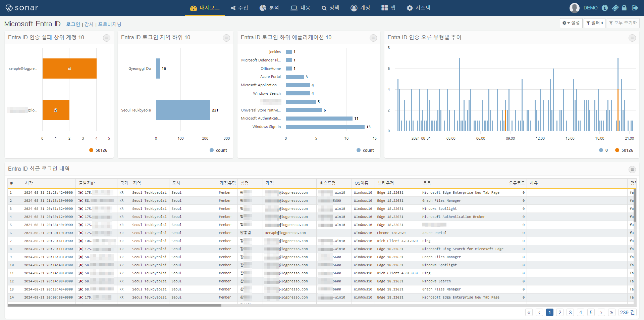
Task: Go to page 3
Action: pyautogui.click(x=570, y=313)
